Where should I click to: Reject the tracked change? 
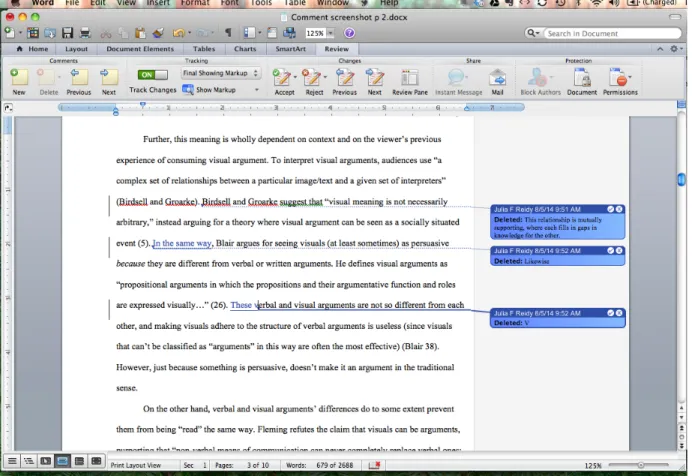[312, 82]
